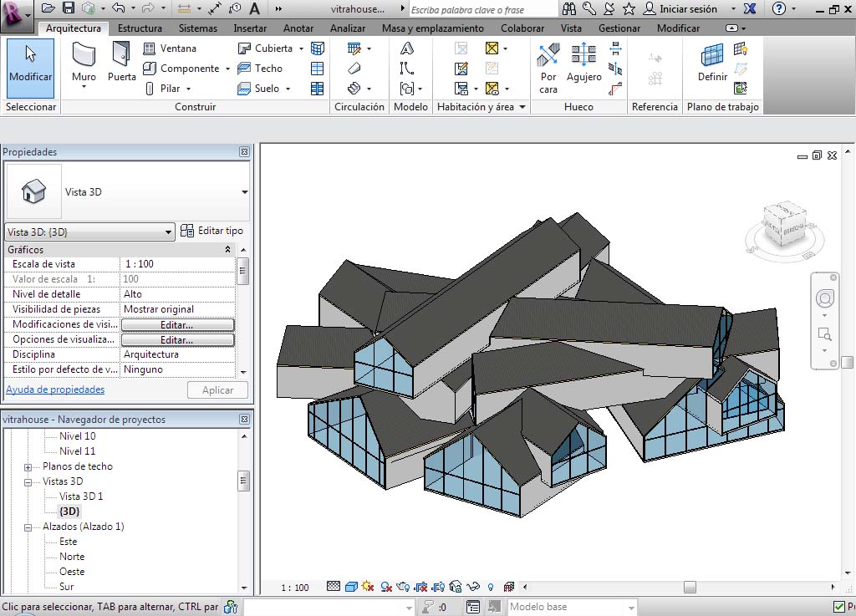
Task: Save the project from quick access toolbar
Action: click(x=69, y=8)
